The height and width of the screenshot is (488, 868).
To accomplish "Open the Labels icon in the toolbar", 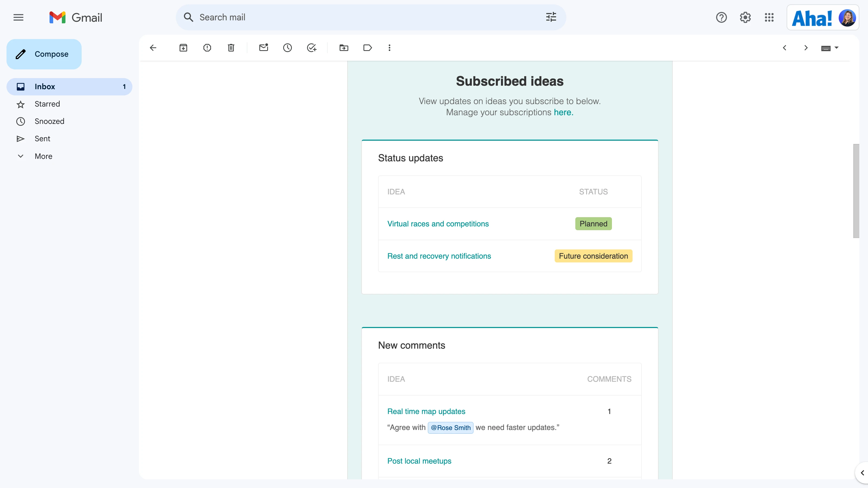I will point(367,48).
